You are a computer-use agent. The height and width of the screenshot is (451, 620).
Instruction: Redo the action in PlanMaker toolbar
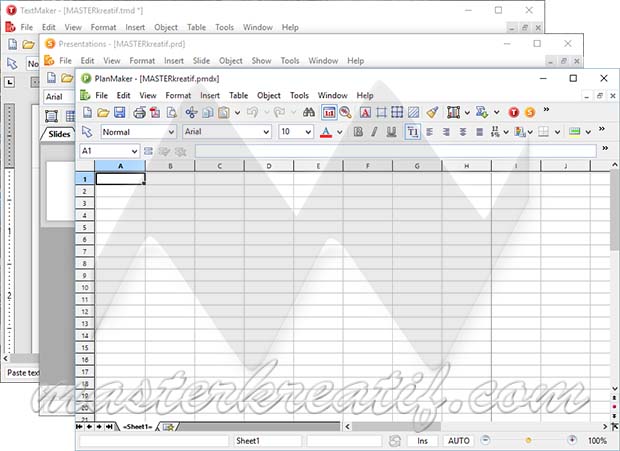point(280,113)
